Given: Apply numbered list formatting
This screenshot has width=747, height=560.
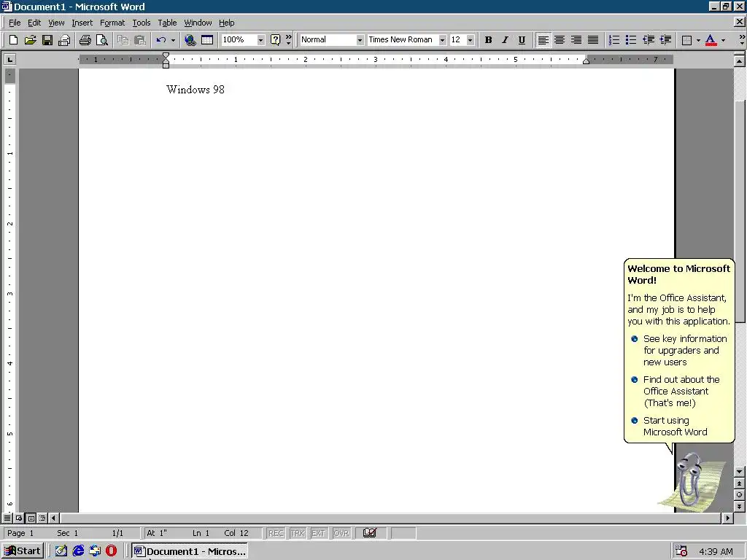Looking at the screenshot, I should pyautogui.click(x=614, y=40).
